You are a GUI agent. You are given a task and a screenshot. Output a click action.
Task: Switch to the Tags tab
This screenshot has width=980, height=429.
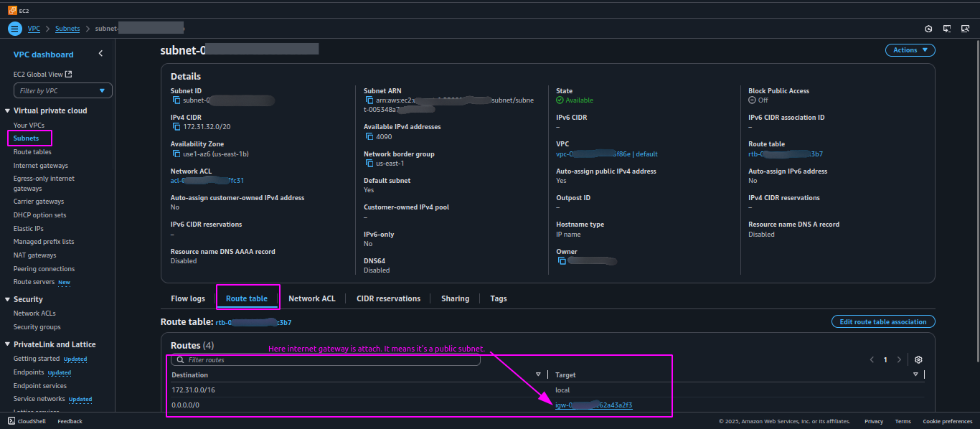[x=499, y=298]
